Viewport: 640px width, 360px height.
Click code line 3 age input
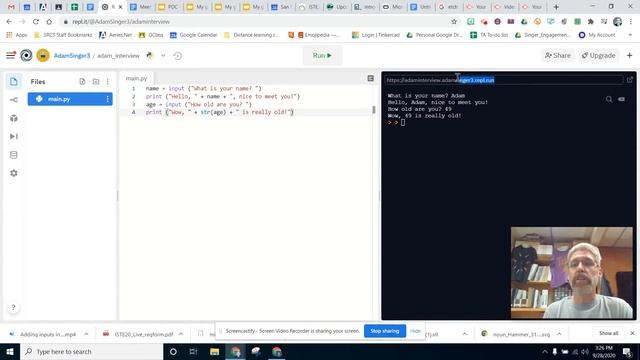click(199, 104)
